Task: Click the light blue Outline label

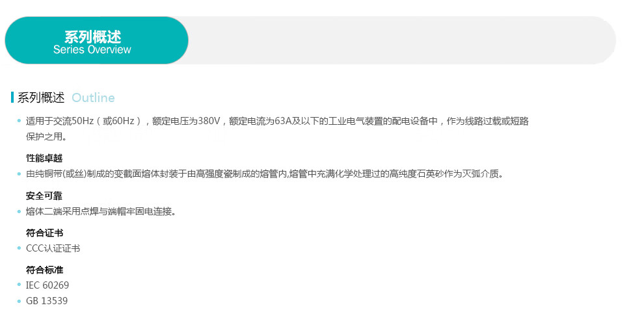Action: 93,97
